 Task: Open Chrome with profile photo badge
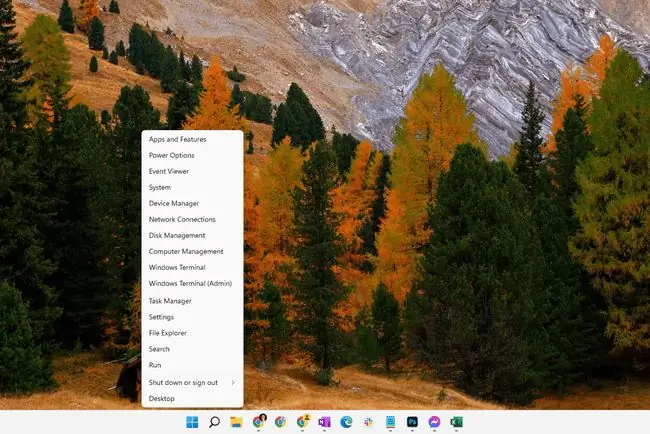(x=259, y=421)
